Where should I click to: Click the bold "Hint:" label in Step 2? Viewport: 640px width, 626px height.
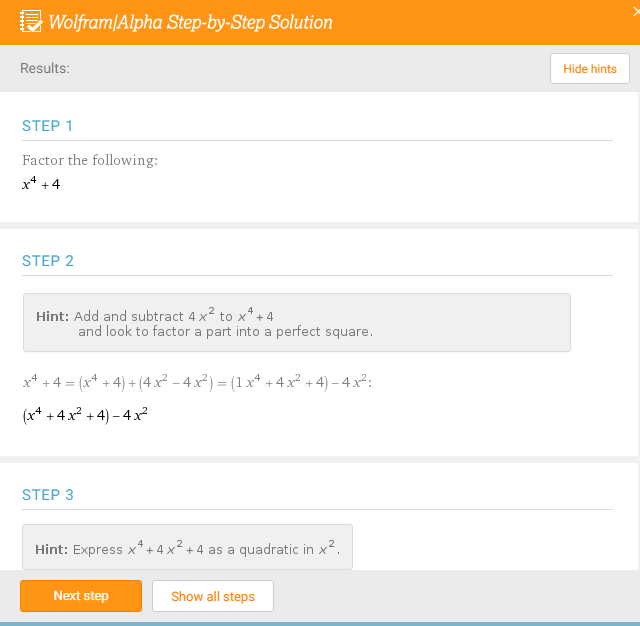point(52,316)
